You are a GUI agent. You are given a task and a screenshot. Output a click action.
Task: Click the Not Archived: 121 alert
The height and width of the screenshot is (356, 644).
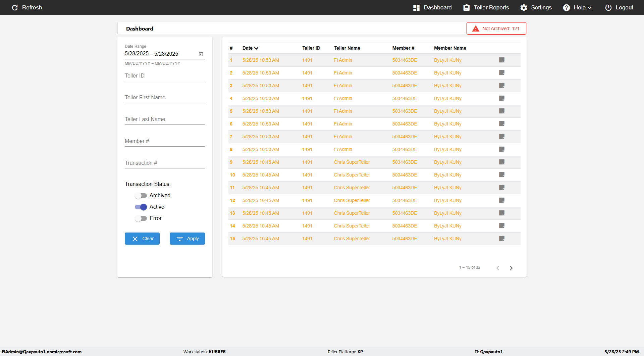(x=496, y=29)
